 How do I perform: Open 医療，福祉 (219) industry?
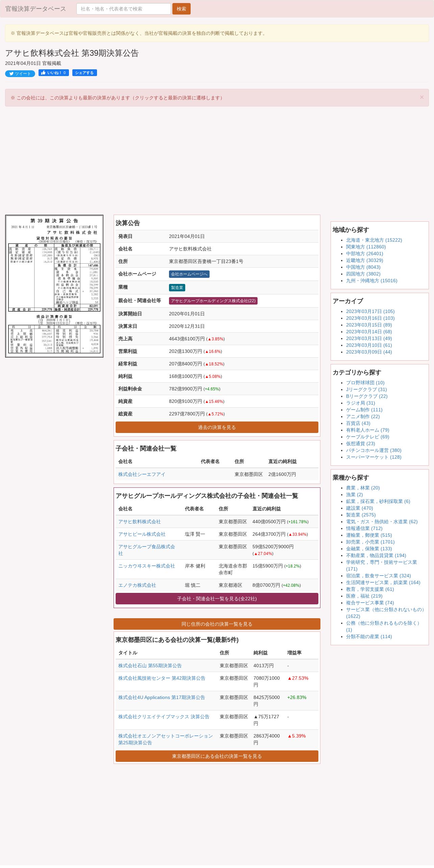pyautogui.click(x=364, y=596)
